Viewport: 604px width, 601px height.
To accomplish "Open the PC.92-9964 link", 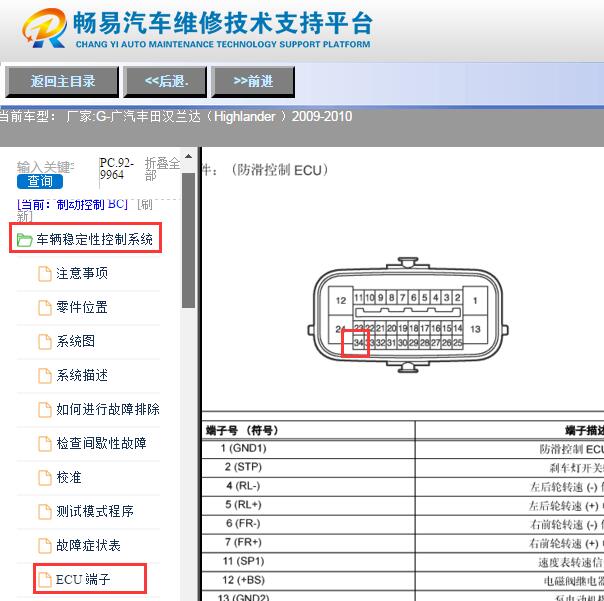I will click(x=117, y=169).
